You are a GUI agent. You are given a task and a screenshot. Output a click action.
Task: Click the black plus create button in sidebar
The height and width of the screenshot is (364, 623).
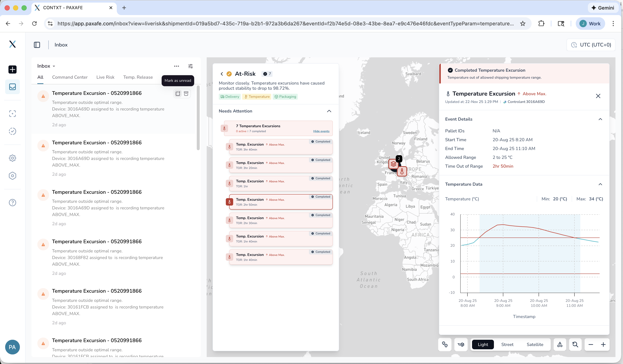(x=12, y=69)
